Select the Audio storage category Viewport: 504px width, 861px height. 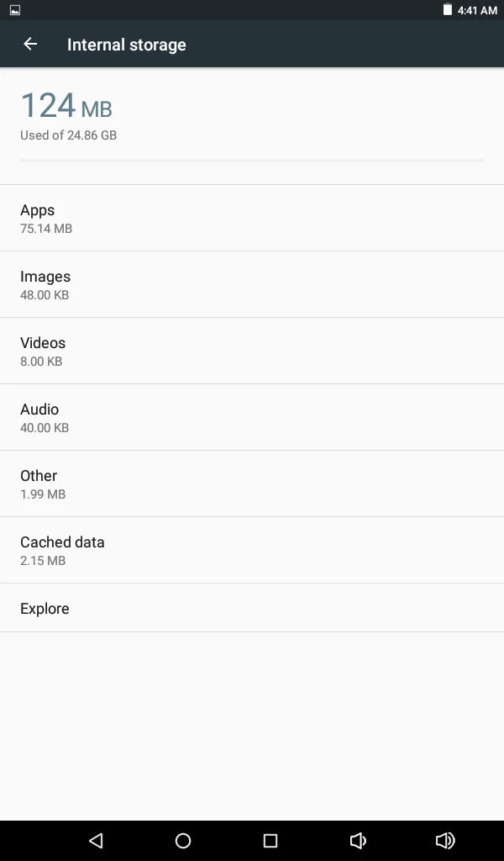[252, 417]
